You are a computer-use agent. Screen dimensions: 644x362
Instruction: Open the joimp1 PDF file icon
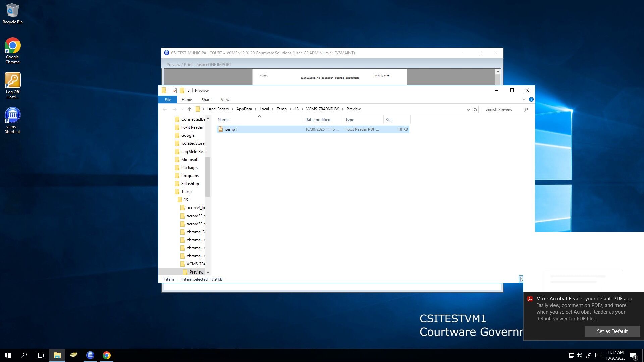coord(221,129)
